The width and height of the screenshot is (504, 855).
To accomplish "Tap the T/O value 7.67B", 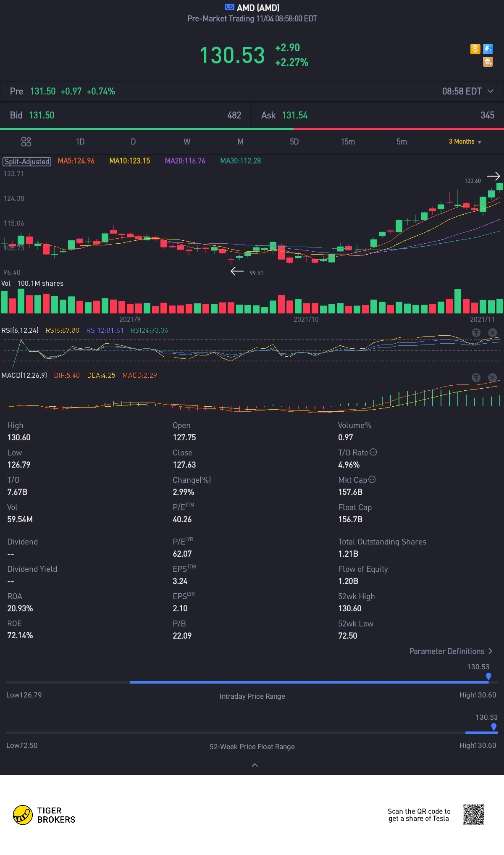I will 17,492.
